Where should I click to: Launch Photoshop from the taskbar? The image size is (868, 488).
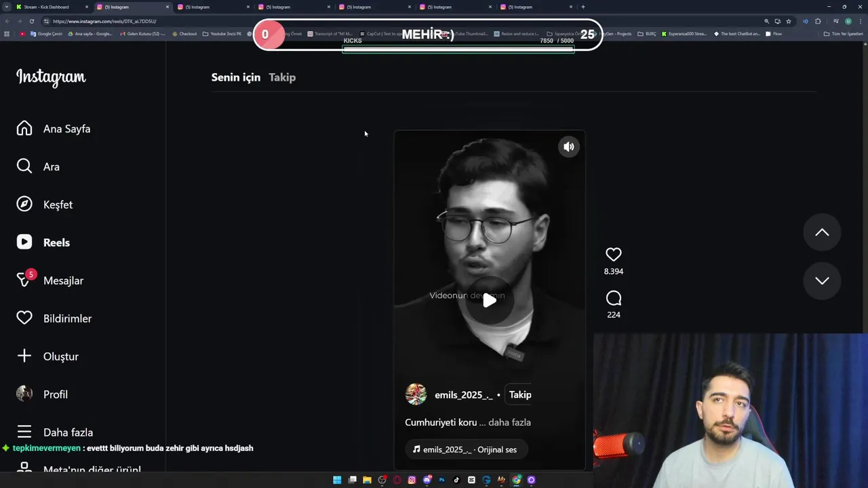pyautogui.click(x=441, y=480)
